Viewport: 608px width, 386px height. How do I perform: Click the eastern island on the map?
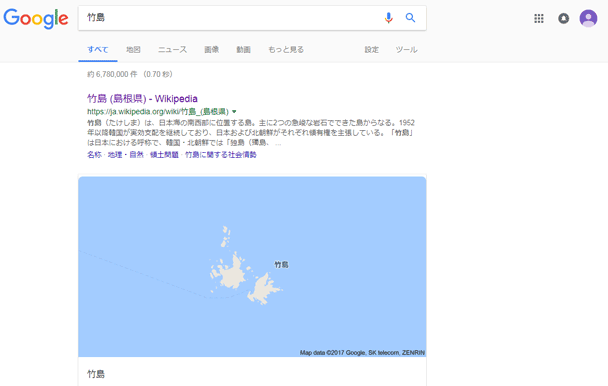click(x=264, y=289)
